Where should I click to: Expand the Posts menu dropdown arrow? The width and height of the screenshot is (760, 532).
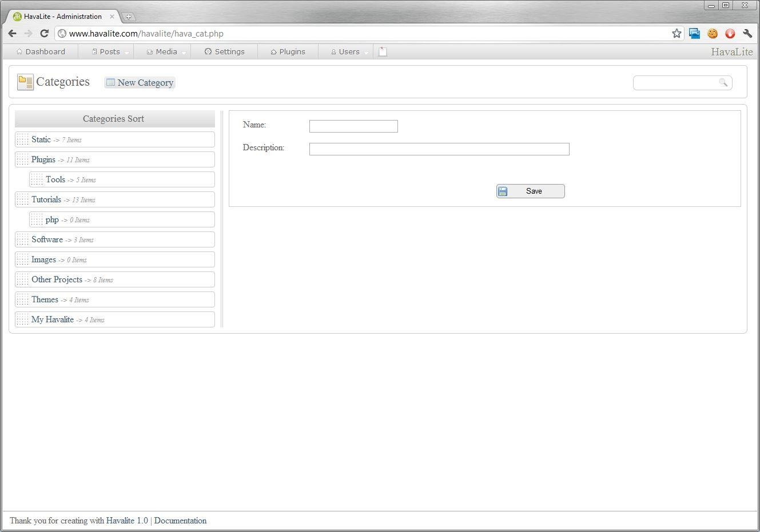[127, 53]
